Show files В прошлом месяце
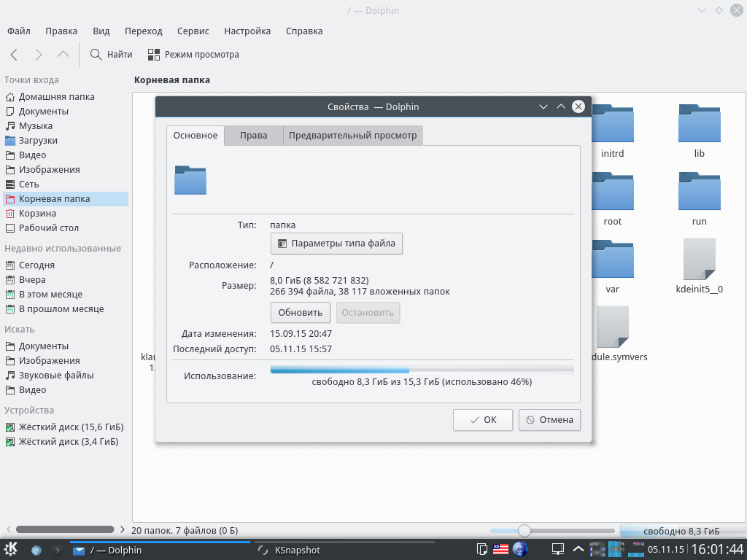 coord(64,309)
